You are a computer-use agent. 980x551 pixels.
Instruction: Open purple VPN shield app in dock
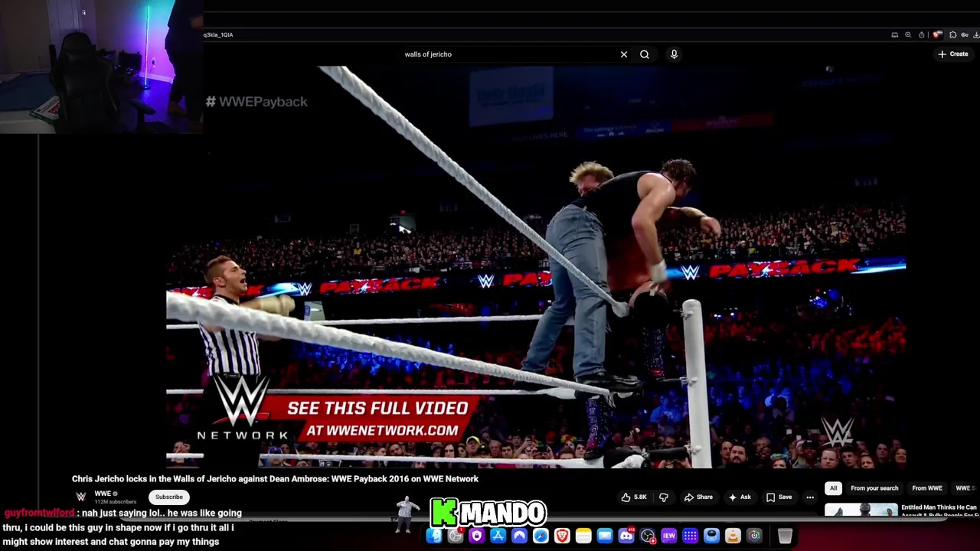(x=476, y=536)
